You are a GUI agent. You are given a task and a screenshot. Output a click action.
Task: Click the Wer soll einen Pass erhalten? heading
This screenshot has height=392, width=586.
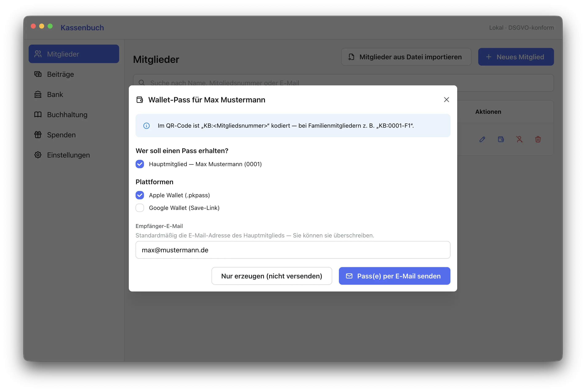182,151
